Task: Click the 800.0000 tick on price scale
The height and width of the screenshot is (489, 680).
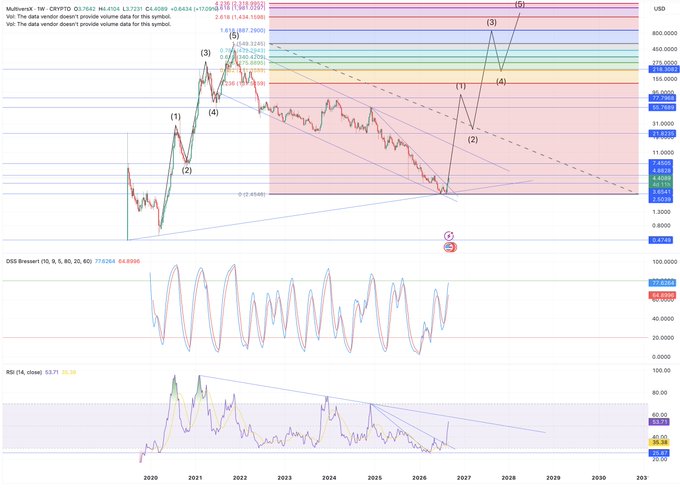Action: click(x=664, y=33)
